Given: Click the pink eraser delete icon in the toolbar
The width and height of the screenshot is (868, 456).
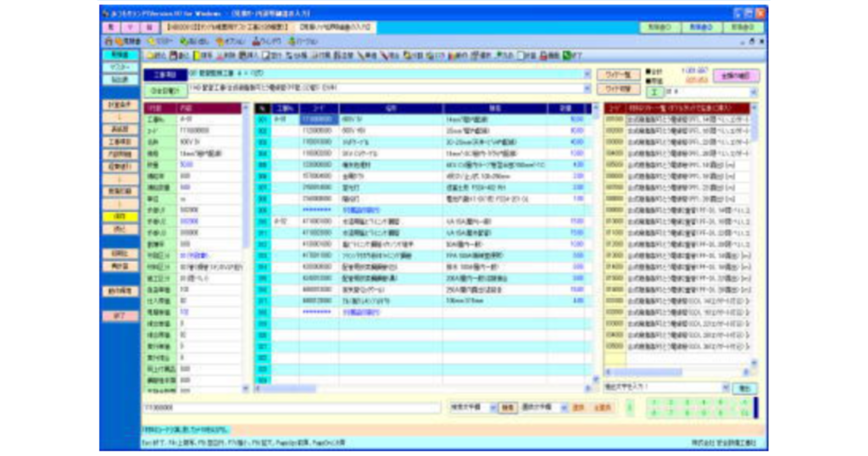Looking at the screenshot, I should tap(218, 54).
